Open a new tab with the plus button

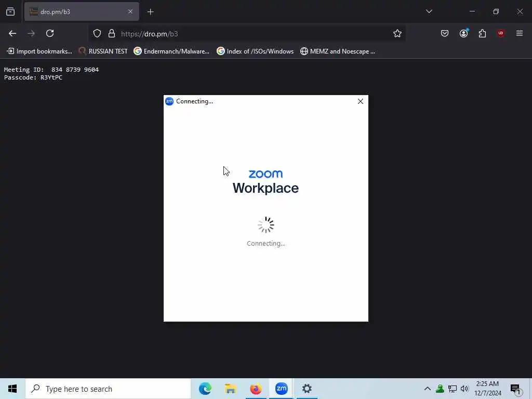coord(150,12)
